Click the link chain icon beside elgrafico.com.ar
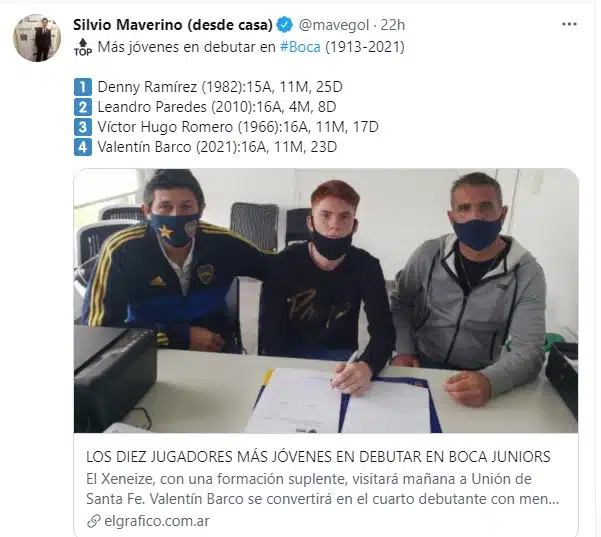Viewport: 601px width, 537px height. 94,521
